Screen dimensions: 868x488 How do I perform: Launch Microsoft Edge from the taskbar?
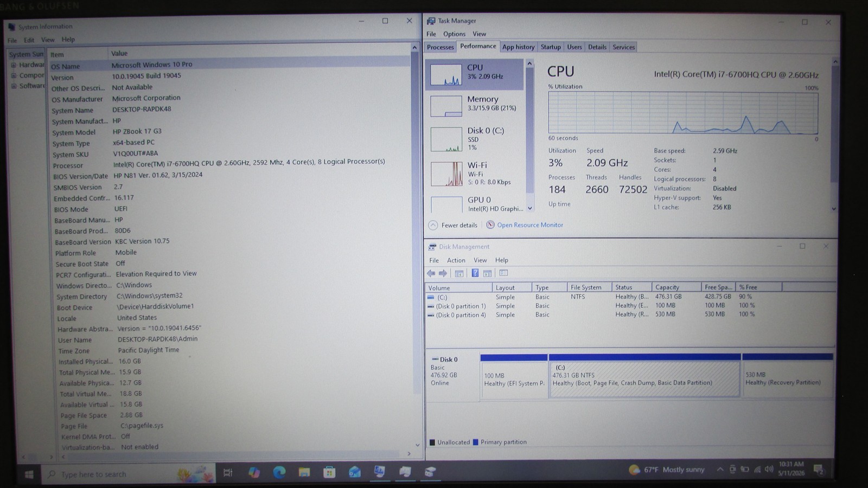pyautogui.click(x=279, y=472)
